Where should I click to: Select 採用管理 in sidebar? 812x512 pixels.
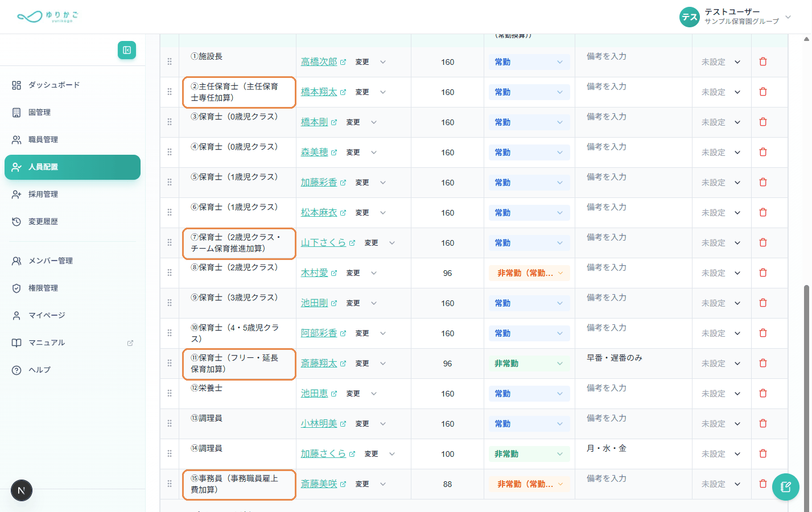click(72, 195)
